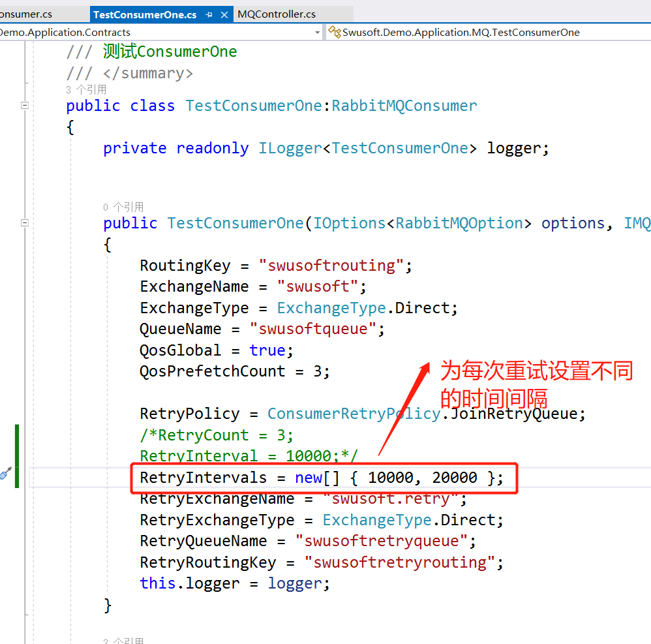Collapse the TestConsumerOne constructor outline
Image resolution: width=651 pixels, height=644 pixels.
[25, 223]
